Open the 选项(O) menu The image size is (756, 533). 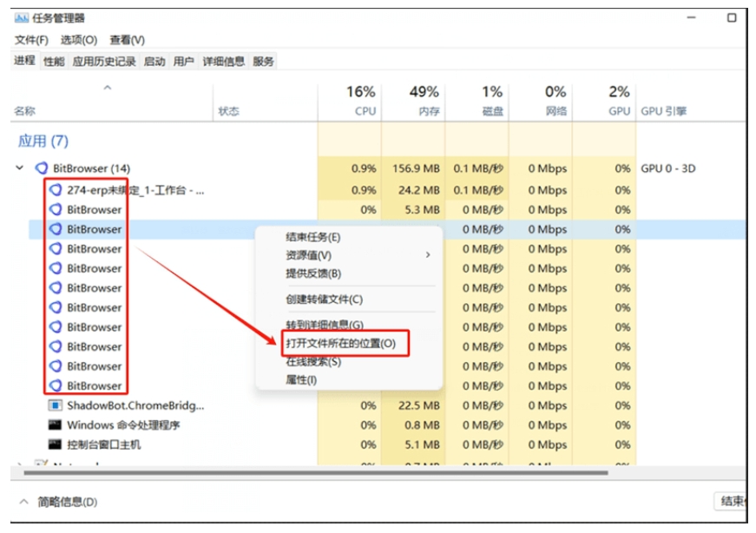(x=79, y=40)
